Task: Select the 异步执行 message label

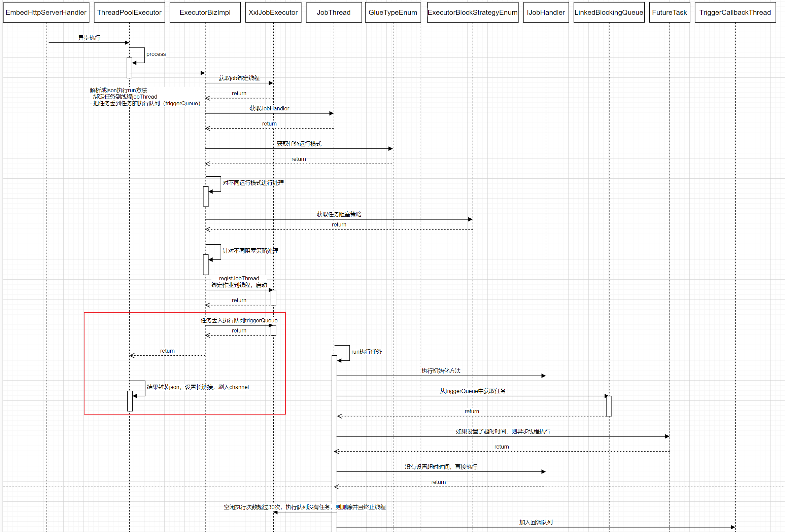Action: click(x=89, y=38)
